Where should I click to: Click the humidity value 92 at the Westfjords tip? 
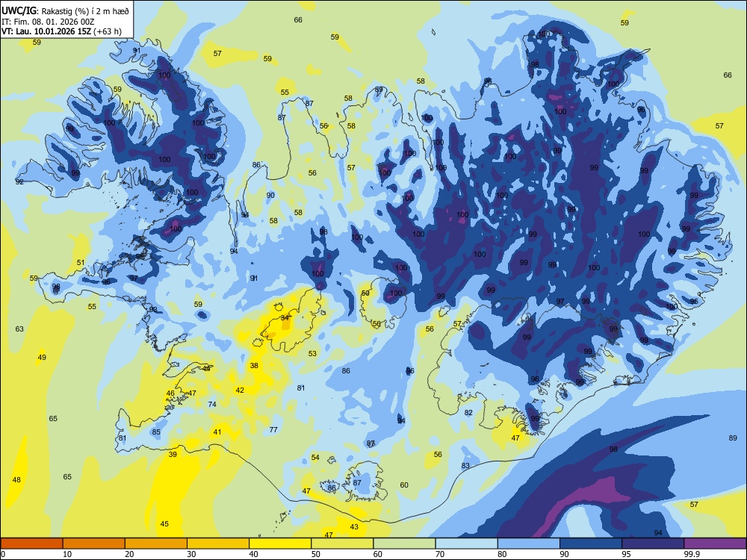19,181
